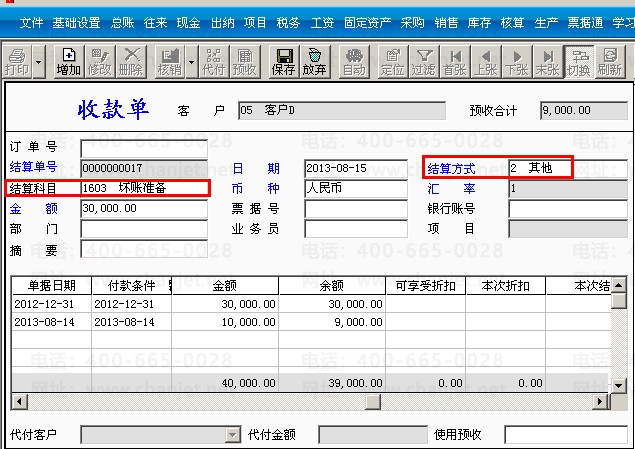Open the 生产 menu

546,23
